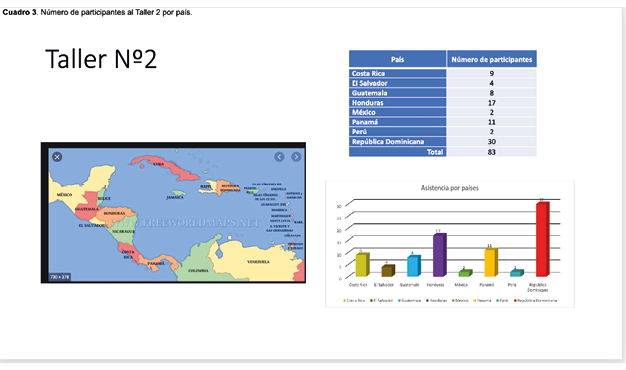
Task: Click the teal Perú bar in chart
Action: 517,273
